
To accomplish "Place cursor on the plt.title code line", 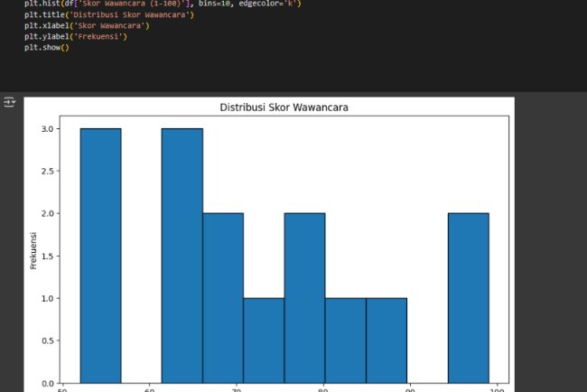I will (x=108, y=15).
